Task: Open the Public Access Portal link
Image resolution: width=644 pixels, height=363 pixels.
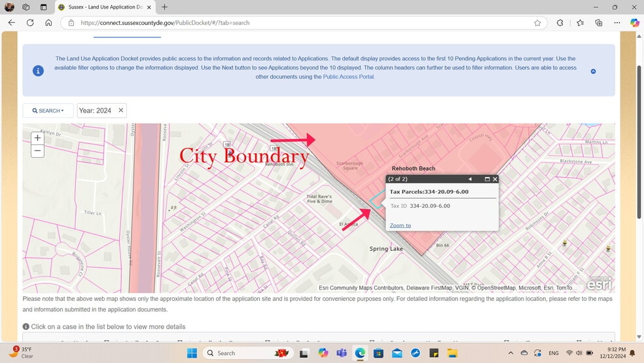Action: (348, 77)
